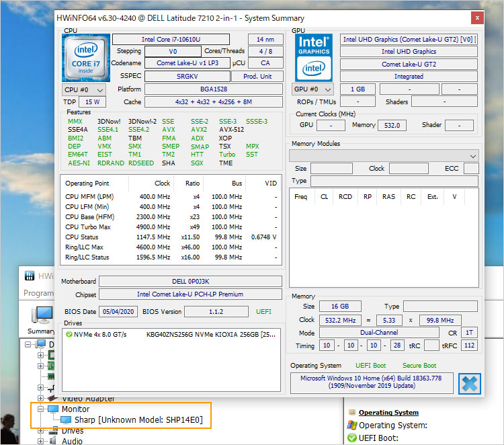Click the green check icon beside UEFI Boot

click(x=352, y=438)
